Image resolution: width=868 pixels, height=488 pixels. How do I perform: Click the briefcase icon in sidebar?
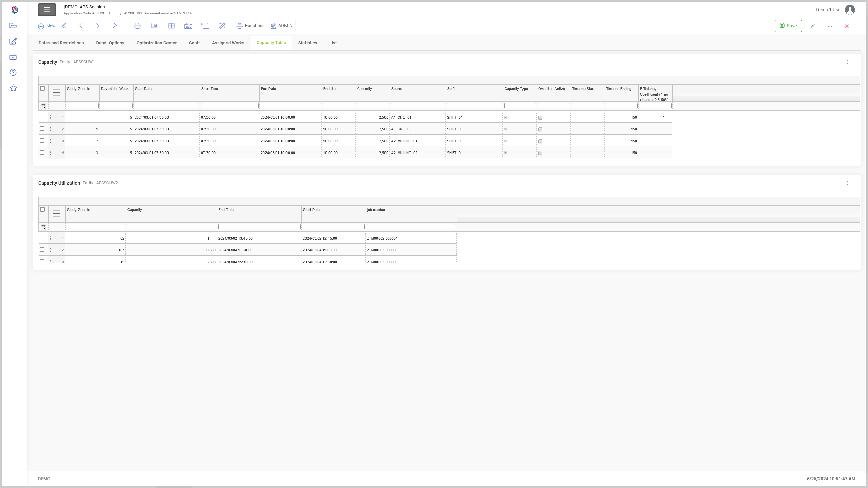13,57
